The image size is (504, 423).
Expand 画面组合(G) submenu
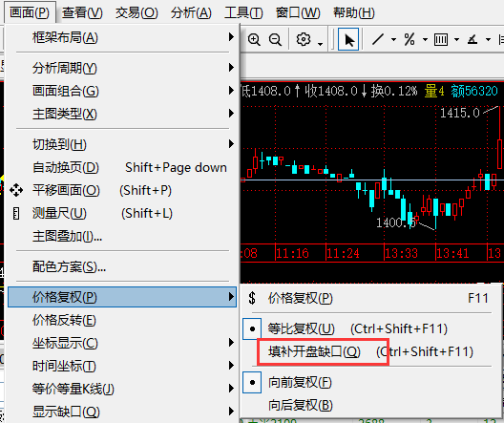pos(122,91)
